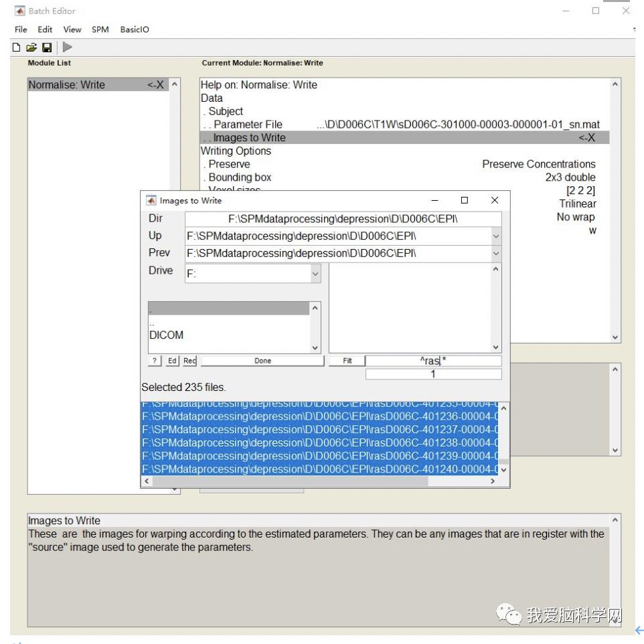Click up arrow of Module List scrollbar
The height and width of the screenshot is (644, 644).
(175, 84)
